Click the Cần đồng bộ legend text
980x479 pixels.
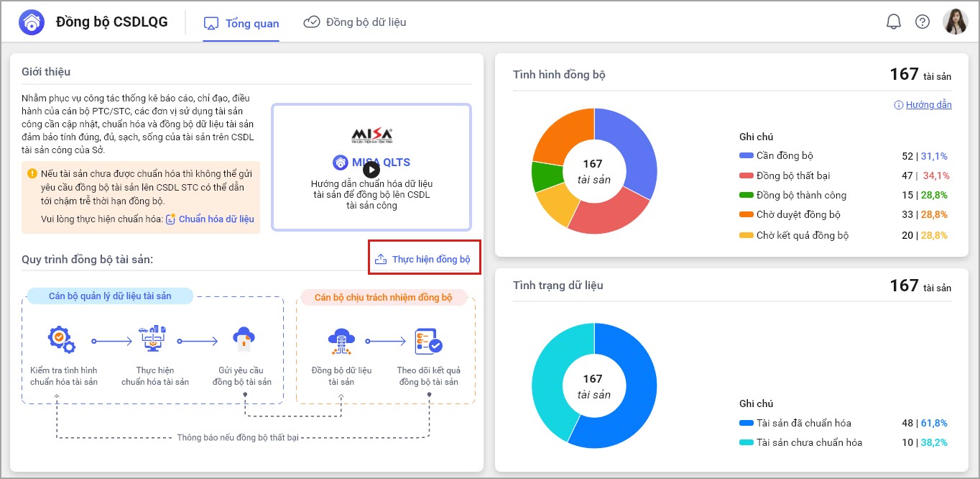785,156
